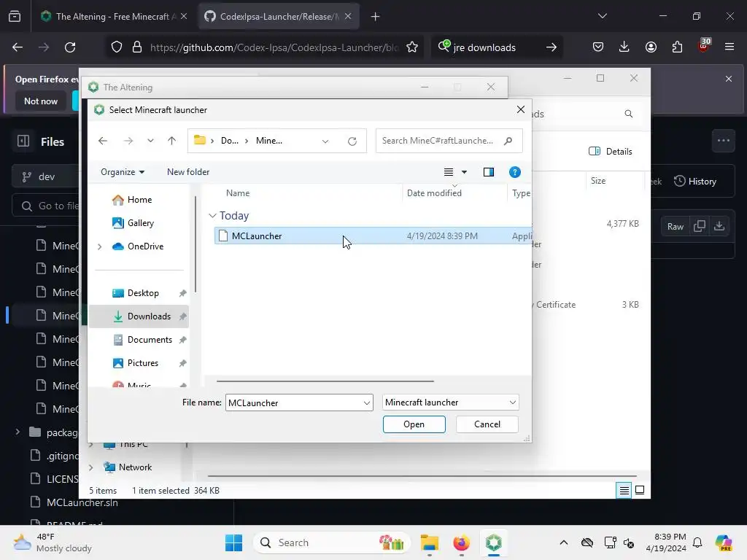This screenshot has width=747, height=560.
Task: Sort by Date modified column
Action: (434, 192)
